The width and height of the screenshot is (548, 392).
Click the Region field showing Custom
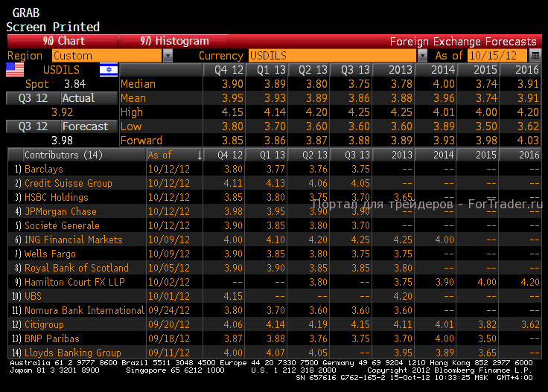click(x=107, y=56)
